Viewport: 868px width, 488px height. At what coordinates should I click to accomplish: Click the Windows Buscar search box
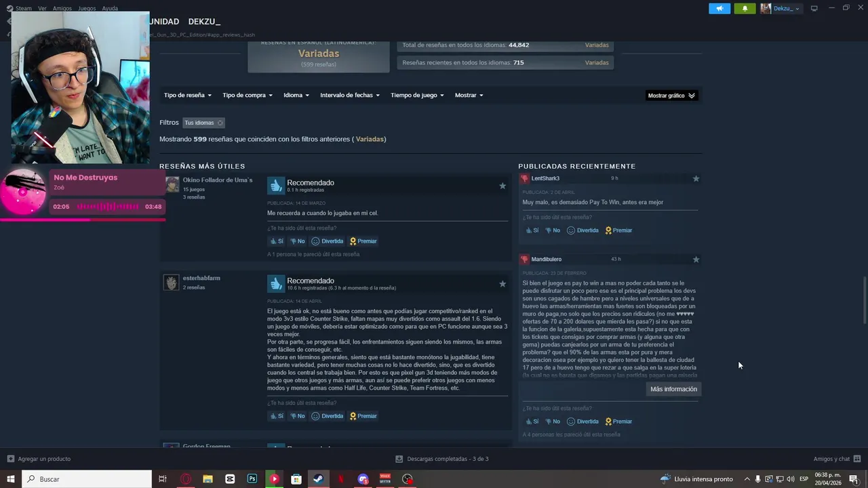[87, 479]
